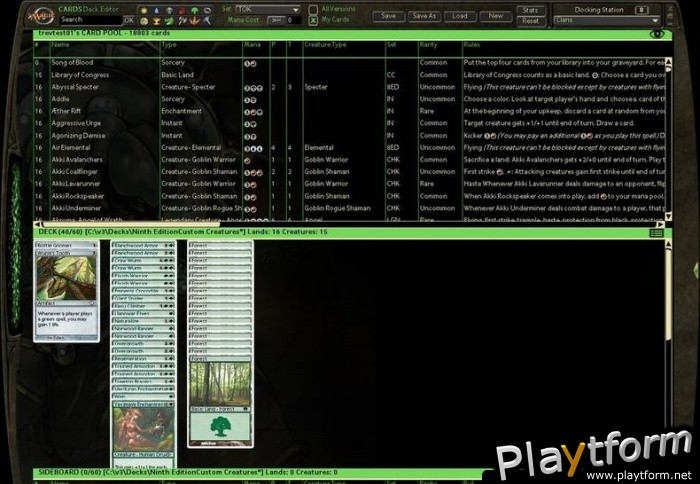Sort by the Mana column header
The height and width of the screenshot is (484, 700).
click(x=252, y=45)
